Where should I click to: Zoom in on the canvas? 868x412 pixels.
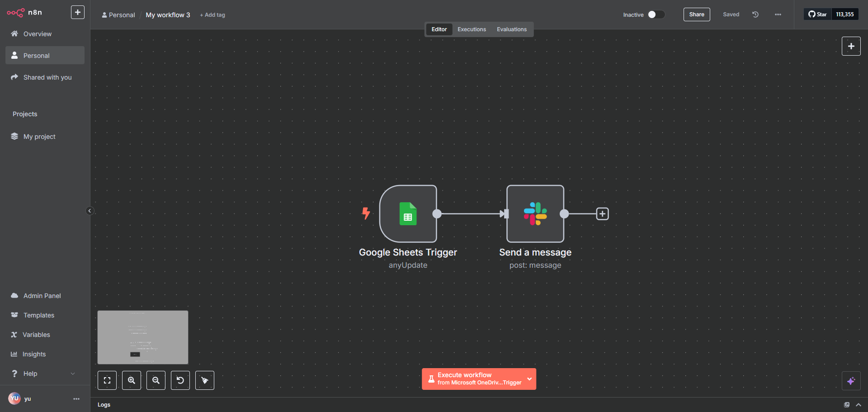coord(132,380)
